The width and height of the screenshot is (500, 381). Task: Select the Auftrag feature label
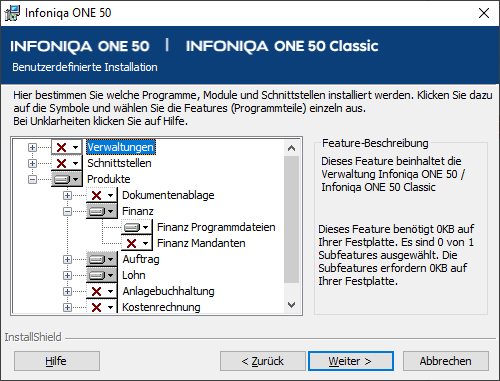point(141,259)
